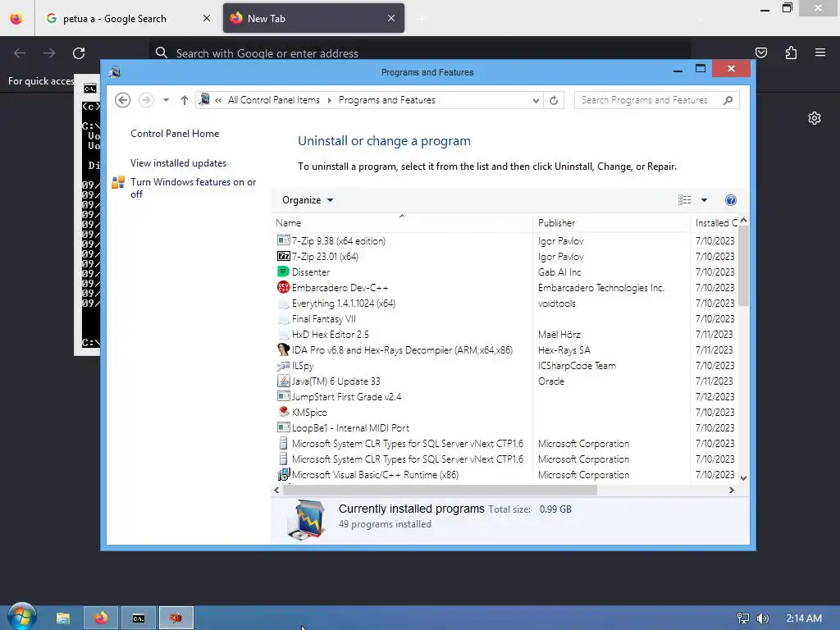Reload page in Firefox toolbar
The image size is (840, 630).
[x=79, y=53]
